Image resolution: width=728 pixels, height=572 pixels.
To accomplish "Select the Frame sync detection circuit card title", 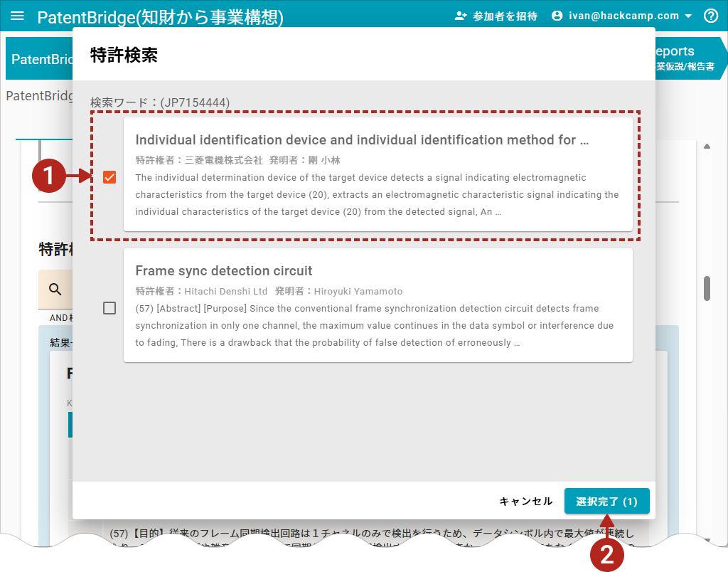I will [224, 271].
